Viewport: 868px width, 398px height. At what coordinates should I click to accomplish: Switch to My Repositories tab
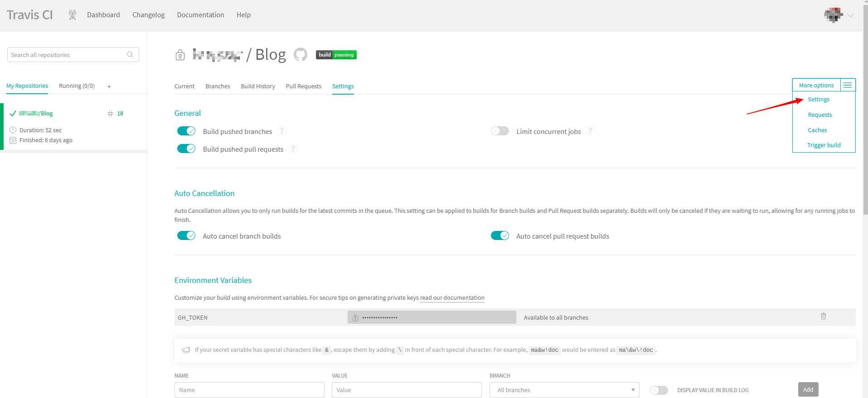coord(27,86)
